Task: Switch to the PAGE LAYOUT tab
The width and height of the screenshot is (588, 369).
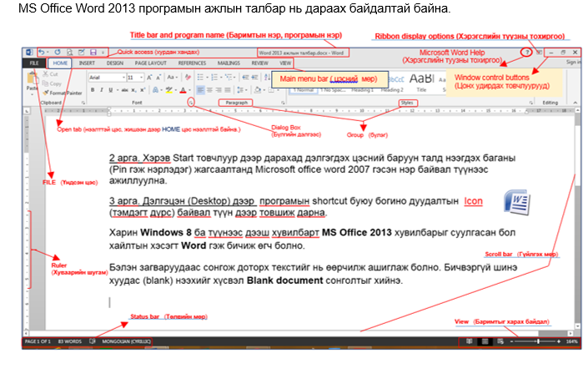Action: pyautogui.click(x=150, y=63)
